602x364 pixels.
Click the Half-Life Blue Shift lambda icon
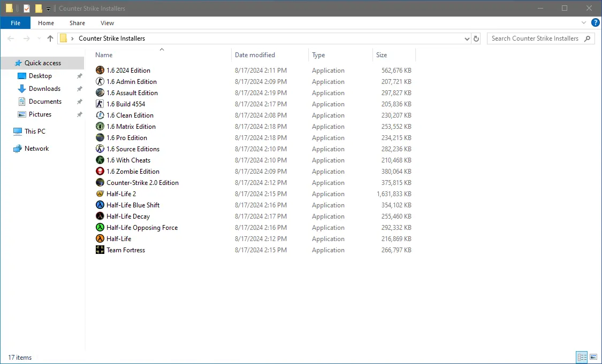[100, 205]
